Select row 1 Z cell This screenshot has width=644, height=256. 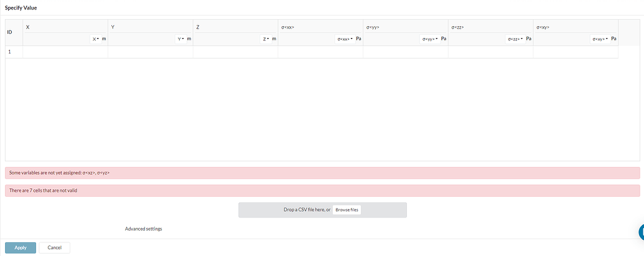235,52
